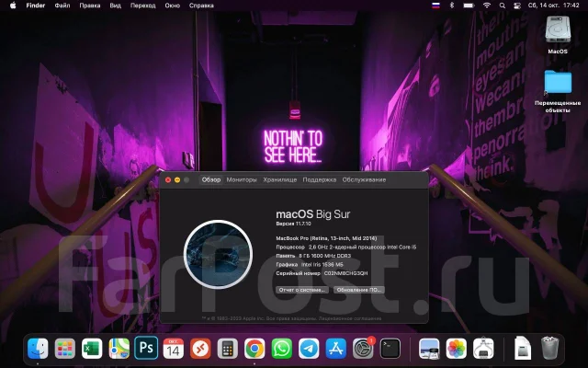Click the Russian flag input source icon

[x=435, y=6]
